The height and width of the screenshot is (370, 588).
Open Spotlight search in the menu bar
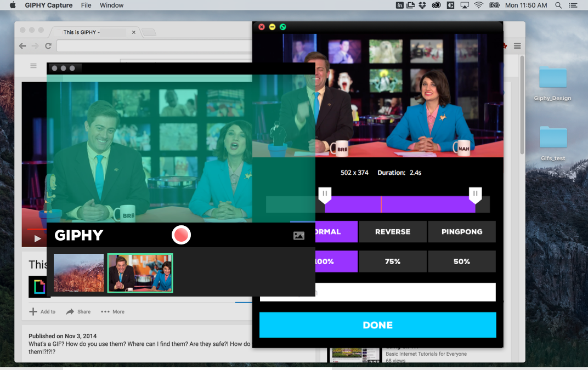click(558, 5)
